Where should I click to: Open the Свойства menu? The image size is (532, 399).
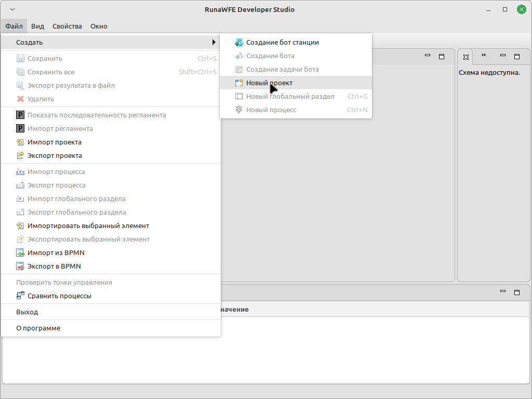[x=67, y=26]
